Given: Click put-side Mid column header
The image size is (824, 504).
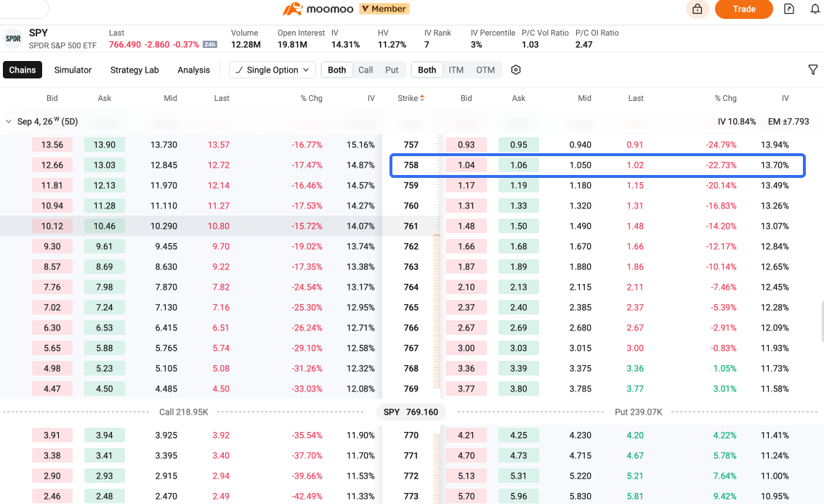Looking at the screenshot, I should point(584,98).
